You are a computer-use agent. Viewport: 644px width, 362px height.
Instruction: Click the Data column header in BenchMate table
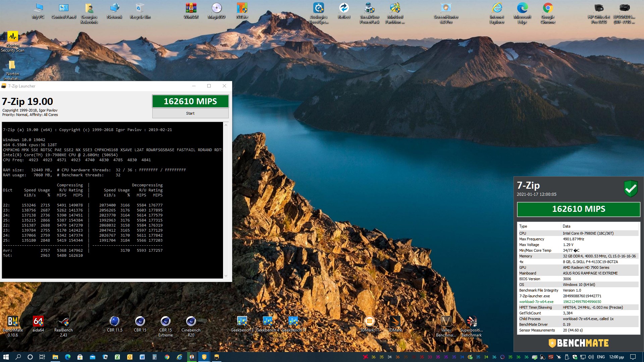pyautogui.click(x=600, y=226)
